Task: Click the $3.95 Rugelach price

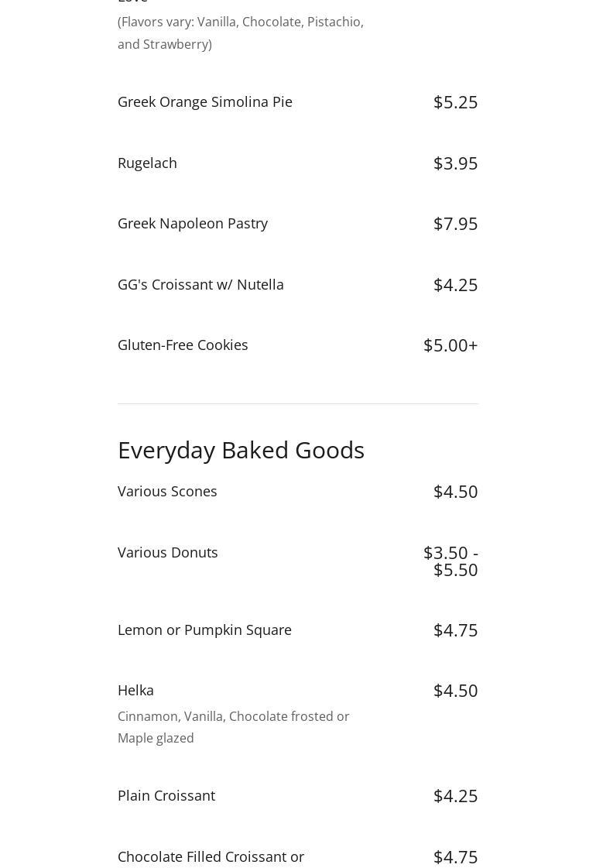Action: 455,163
